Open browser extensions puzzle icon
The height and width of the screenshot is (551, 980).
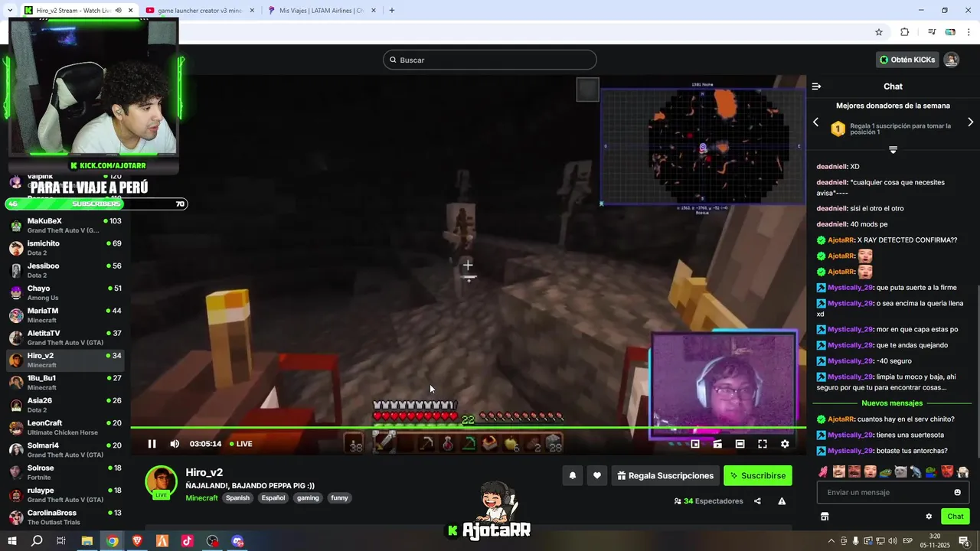pyautogui.click(x=905, y=32)
